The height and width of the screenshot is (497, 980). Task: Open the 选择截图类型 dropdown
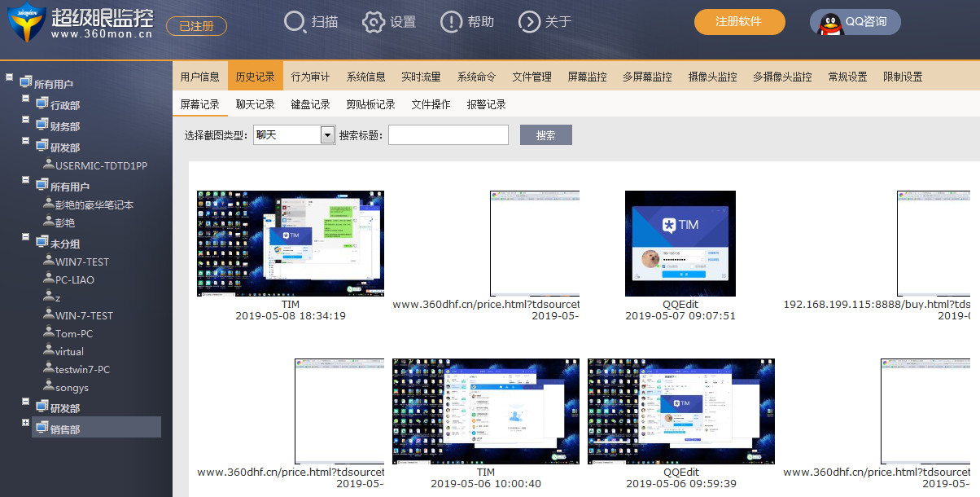click(327, 135)
